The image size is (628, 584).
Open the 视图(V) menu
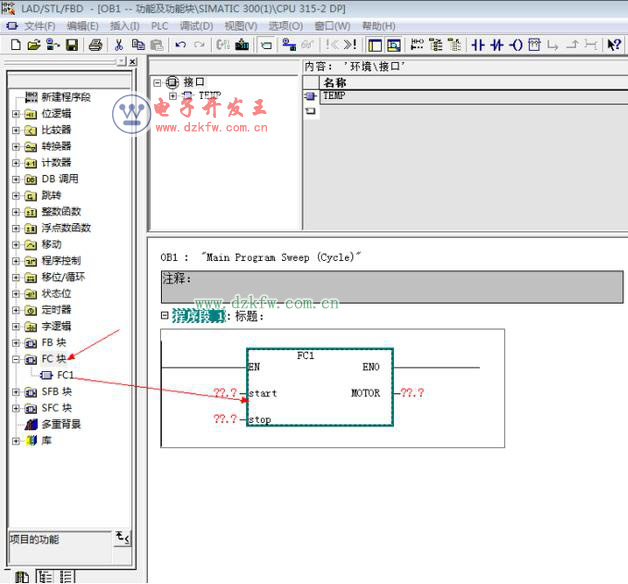tap(241, 26)
